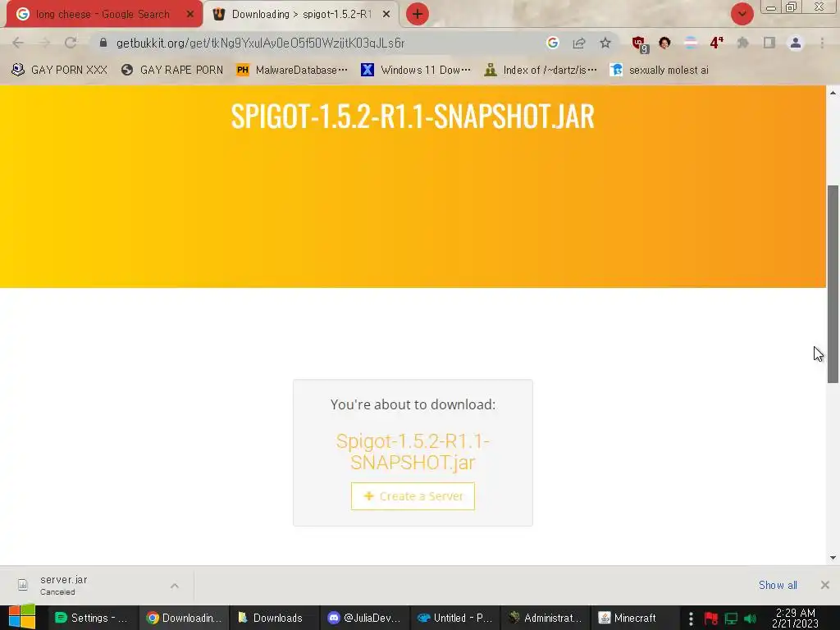Open the tab search dropdown arrow

[x=742, y=14]
